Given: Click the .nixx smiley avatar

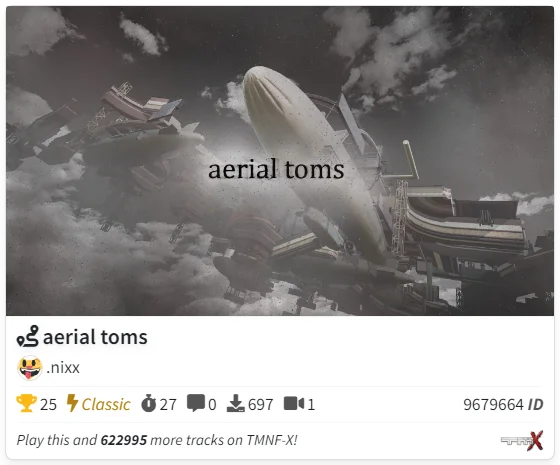Looking at the screenshot, I should (x=30, y=368).
